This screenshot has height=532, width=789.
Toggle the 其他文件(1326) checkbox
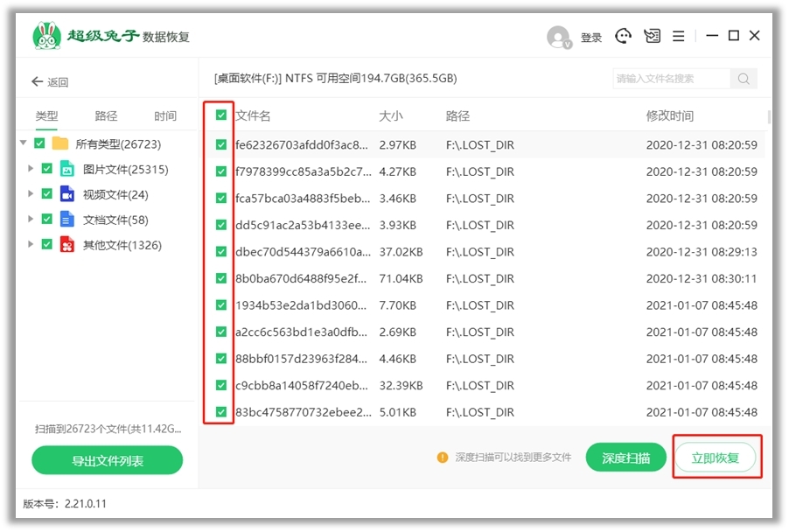pyautogui.click(x=46, y=244)
